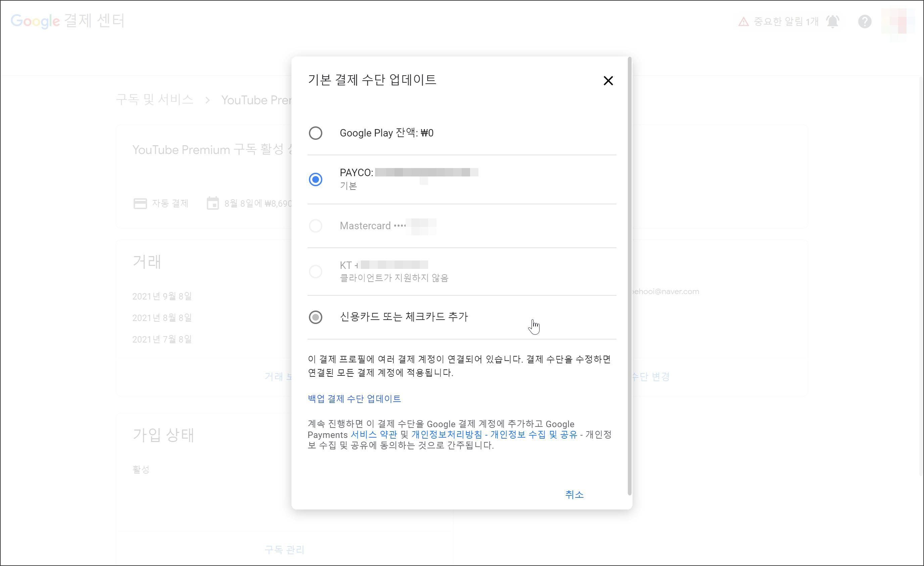Click the Google 결제 센터 logo
The width and height of the screenshot is (924, 566).
click(x=67, y=21)
